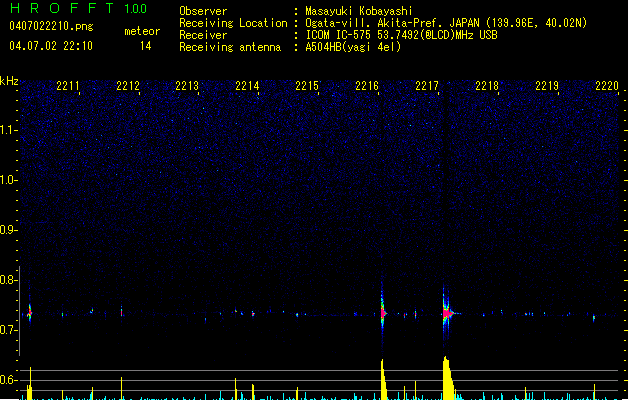This screenshot has width=629, height=400.
Task: Click the 0.6 kHz axis label
Action: (x=9, y=380)
